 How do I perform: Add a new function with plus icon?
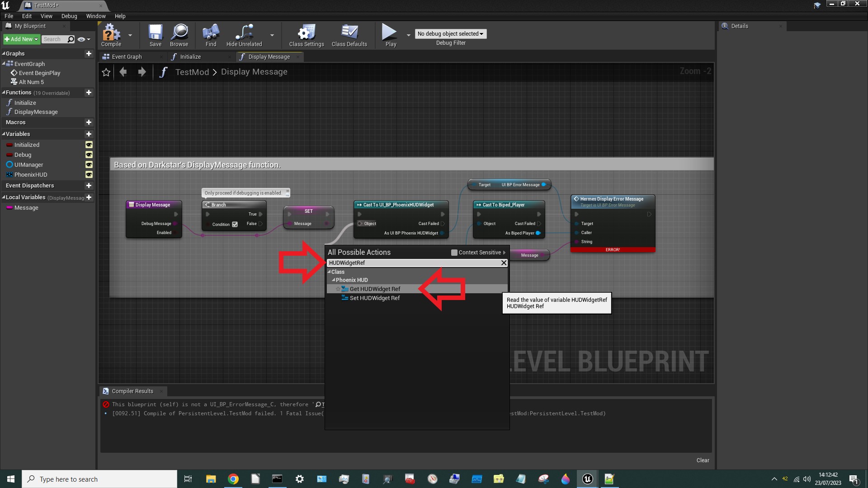(89, 93)
